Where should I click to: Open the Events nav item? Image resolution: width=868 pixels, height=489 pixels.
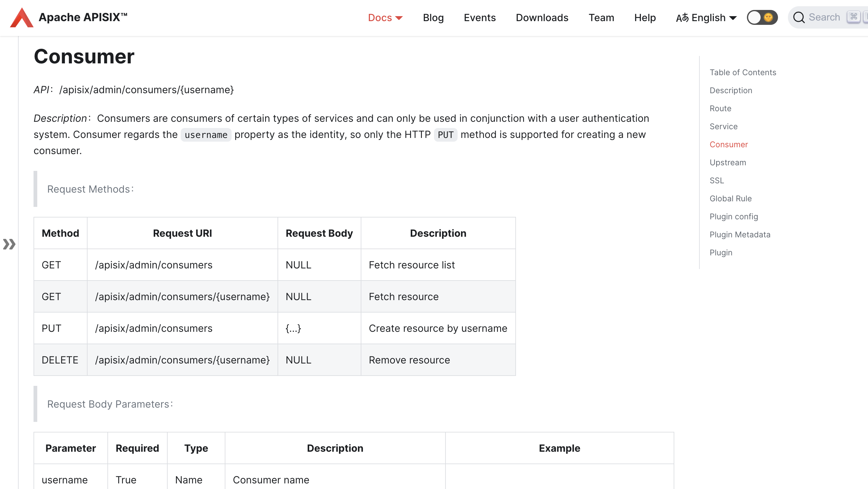coord(480,17)
